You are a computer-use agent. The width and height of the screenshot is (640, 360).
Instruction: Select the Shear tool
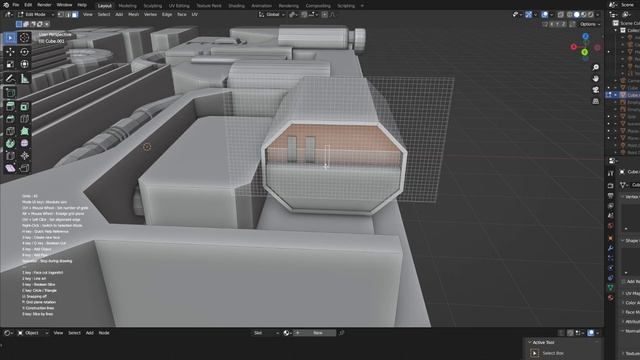[x=10, y=168]
